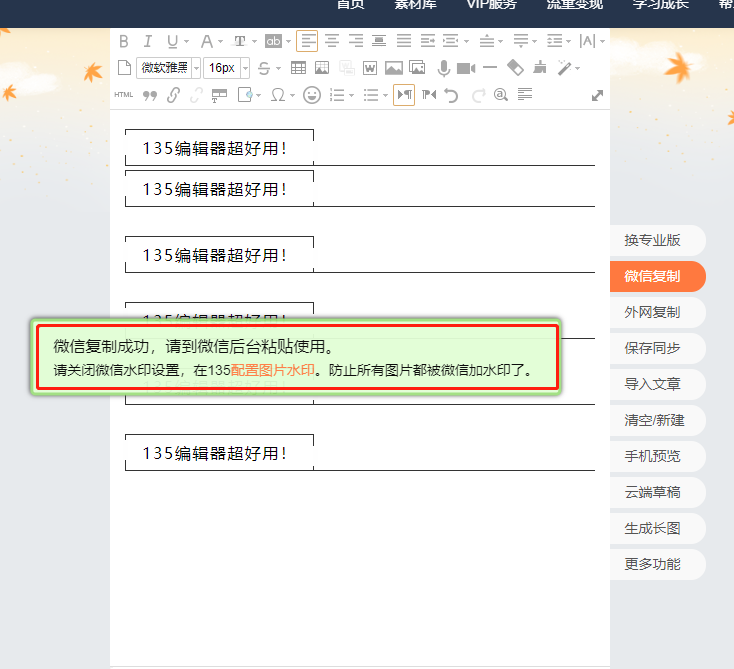The image size is (734, 669).
Task: Toggle bold formatting in editor toolbar
Action: pos(124,41)
